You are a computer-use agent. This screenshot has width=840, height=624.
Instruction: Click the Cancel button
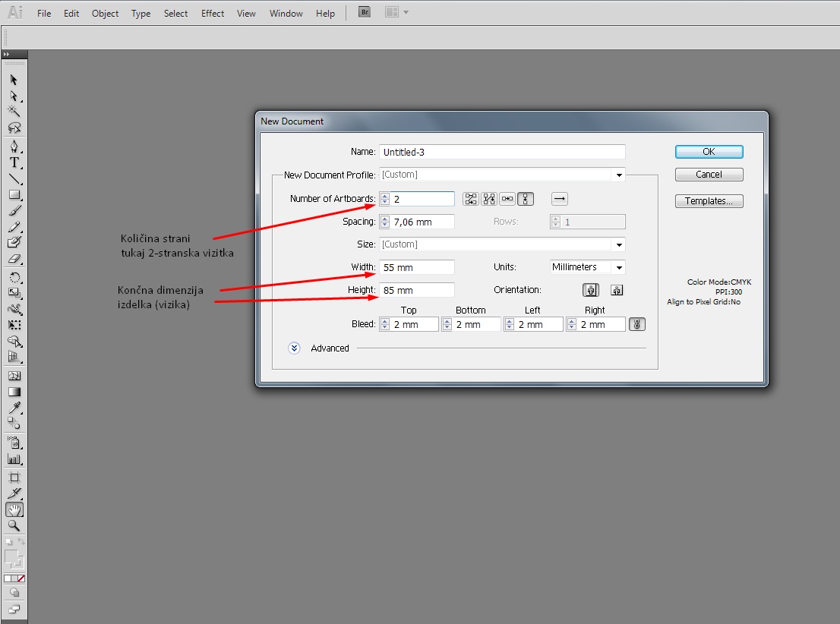(x=709, y=175)
